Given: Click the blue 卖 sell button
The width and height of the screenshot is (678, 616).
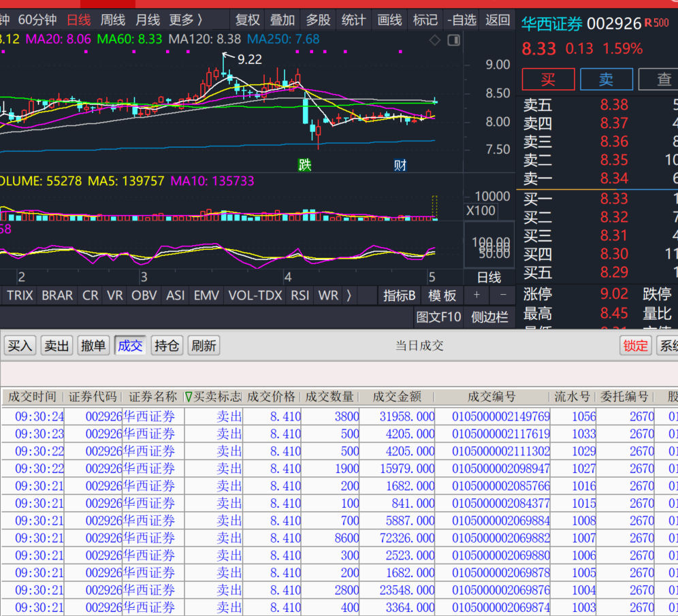Looking at the screenshot, I should click(x=606, y=79).
